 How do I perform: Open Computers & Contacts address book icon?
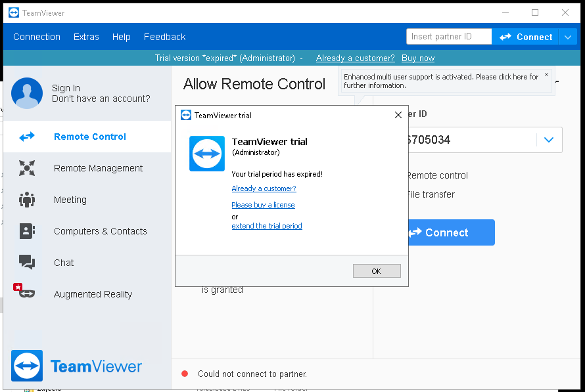(x=27, y=231)
